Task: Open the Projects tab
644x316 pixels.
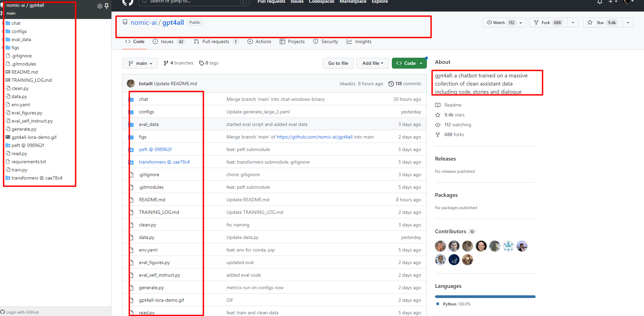Action: pyautogui.click(x=292, y=41)
